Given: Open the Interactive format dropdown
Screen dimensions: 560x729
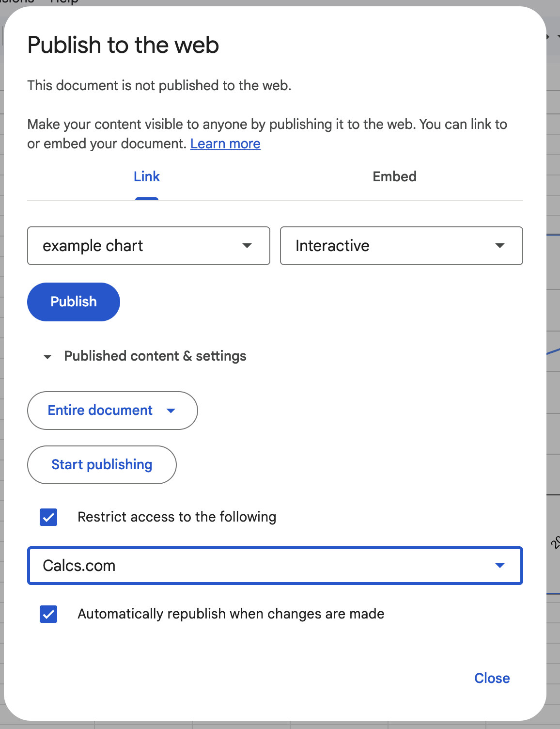Looking at the screenshot, I should pyautogui.click(x=401, y=246).
